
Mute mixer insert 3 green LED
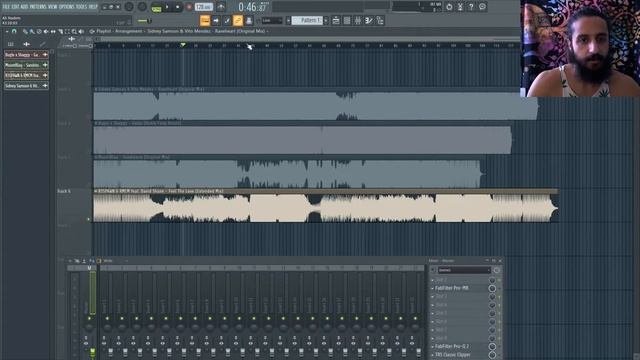coord(137,318)
